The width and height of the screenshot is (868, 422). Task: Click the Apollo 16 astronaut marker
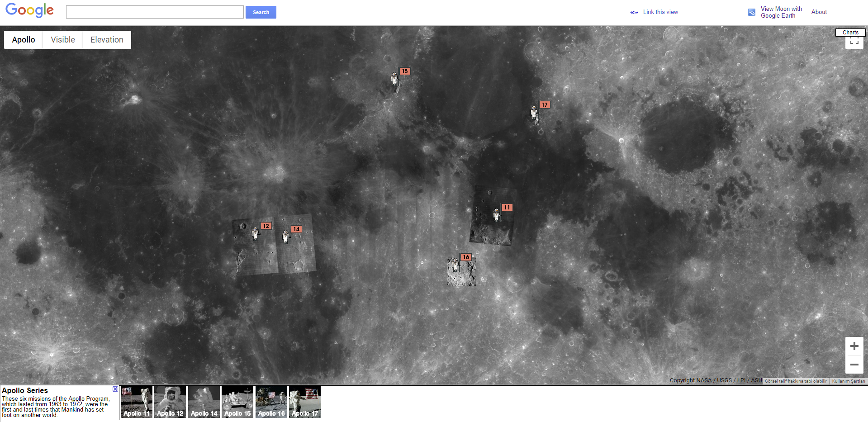455,265
